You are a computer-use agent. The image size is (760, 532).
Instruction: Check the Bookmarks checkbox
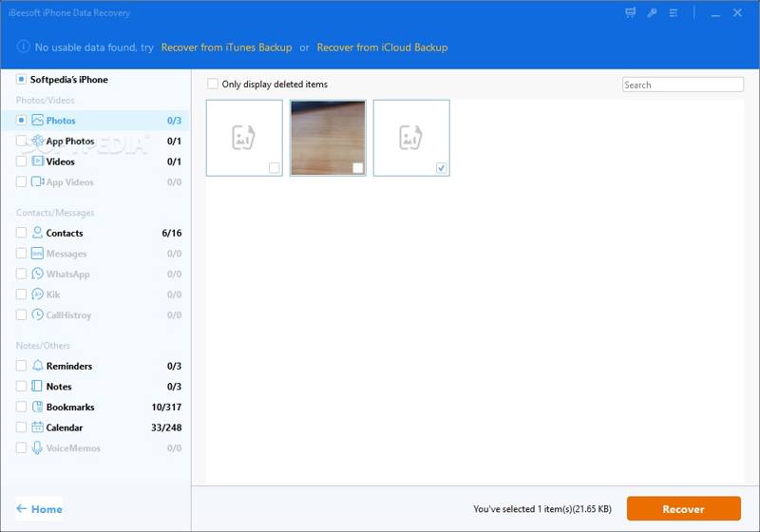(21, 407)
